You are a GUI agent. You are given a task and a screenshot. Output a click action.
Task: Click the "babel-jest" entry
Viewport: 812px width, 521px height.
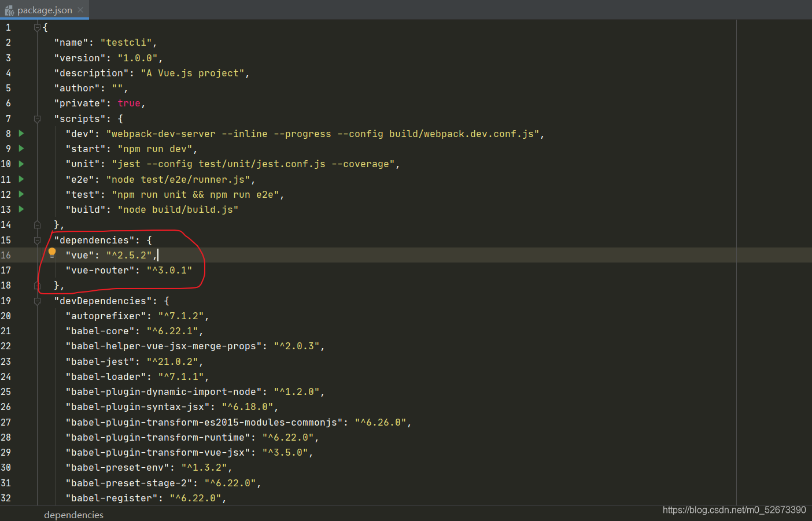point(134,361)
